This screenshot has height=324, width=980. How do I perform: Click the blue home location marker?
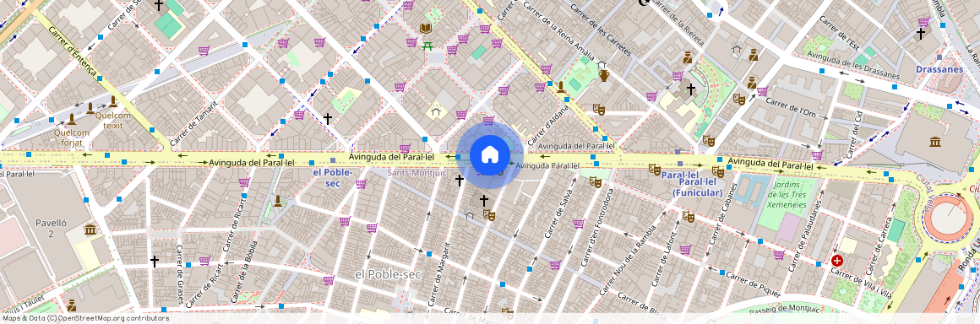coord(490,154)
